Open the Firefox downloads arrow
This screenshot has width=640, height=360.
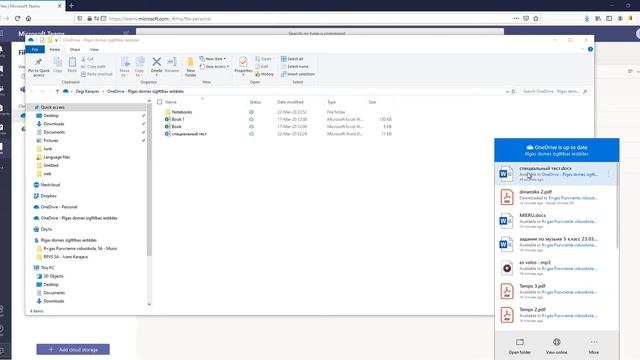(587, 18)
